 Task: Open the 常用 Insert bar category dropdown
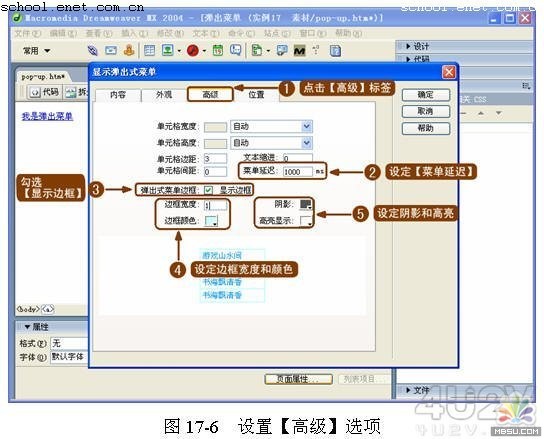[x=36, y=51]
